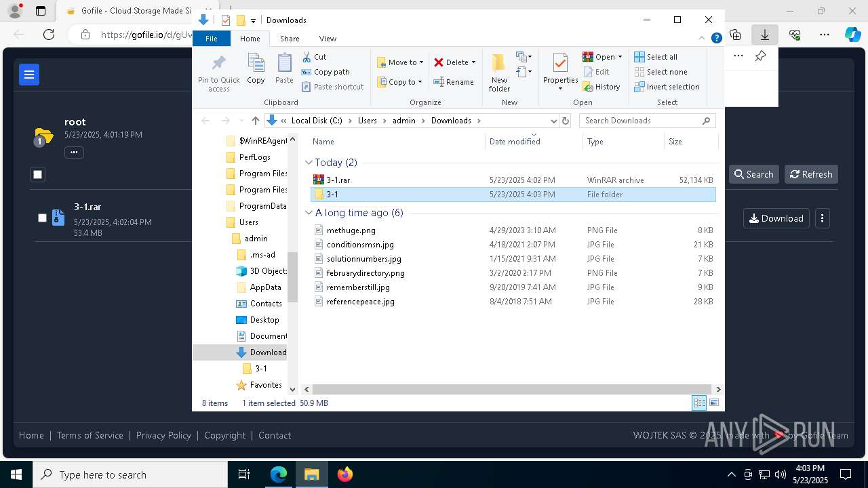Open the File ribbon tab
Image resolution: width=868 pixels, height=488 pixels.
pyautogui.click(x=212, y=39)
